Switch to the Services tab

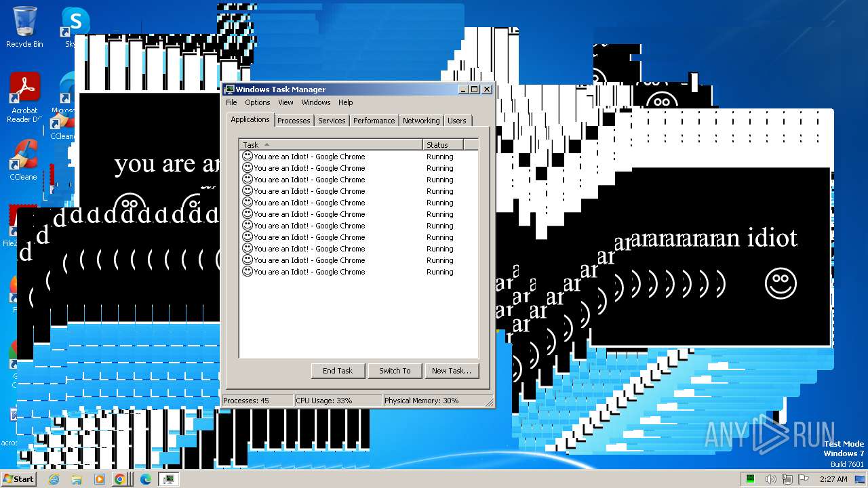pyautogui.click(x=332, y=121)
